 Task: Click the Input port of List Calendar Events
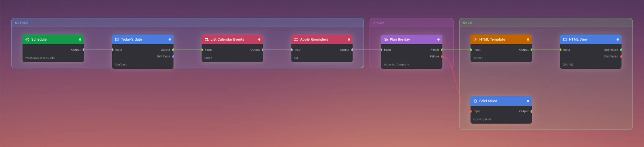[x=202, y=50]
